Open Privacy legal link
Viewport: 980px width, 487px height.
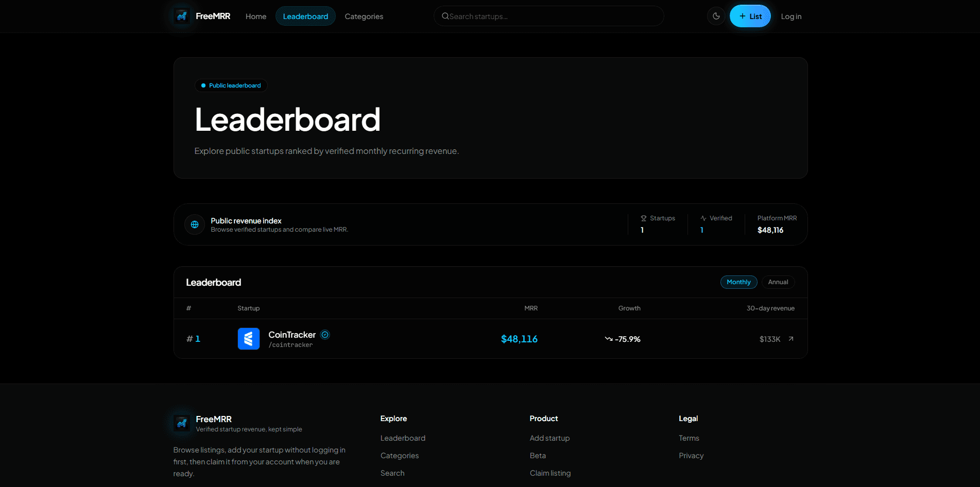tap(691, 456)
